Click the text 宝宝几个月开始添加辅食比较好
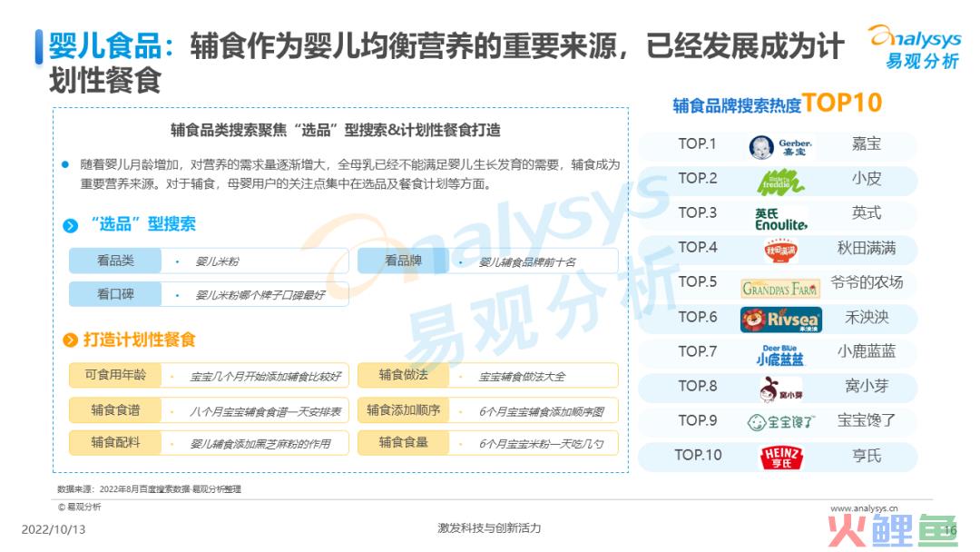This screenshot has height=552, width=980. tap(266, 377)
